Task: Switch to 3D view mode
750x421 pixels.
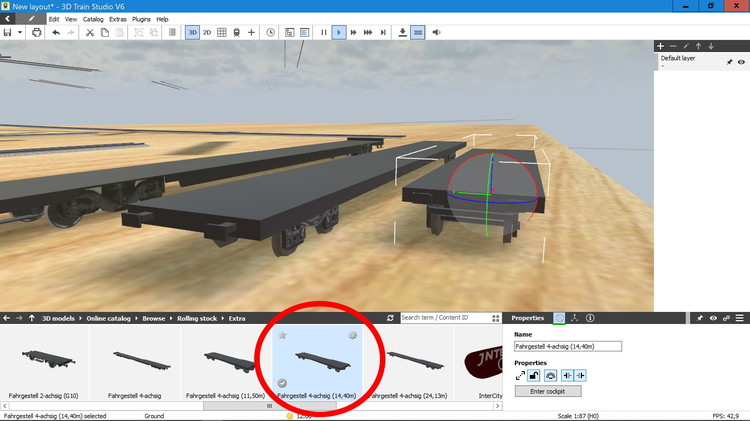Action: click(192, 33)
